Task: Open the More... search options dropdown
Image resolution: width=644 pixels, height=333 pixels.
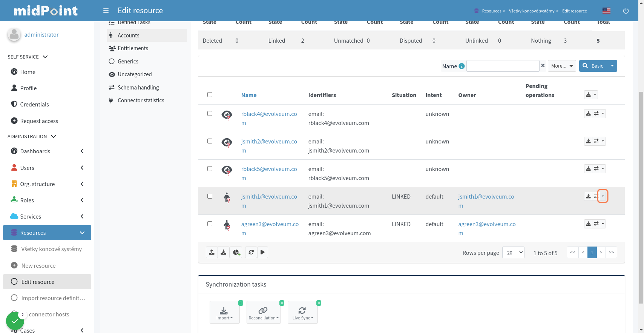Action: [561, 66]
